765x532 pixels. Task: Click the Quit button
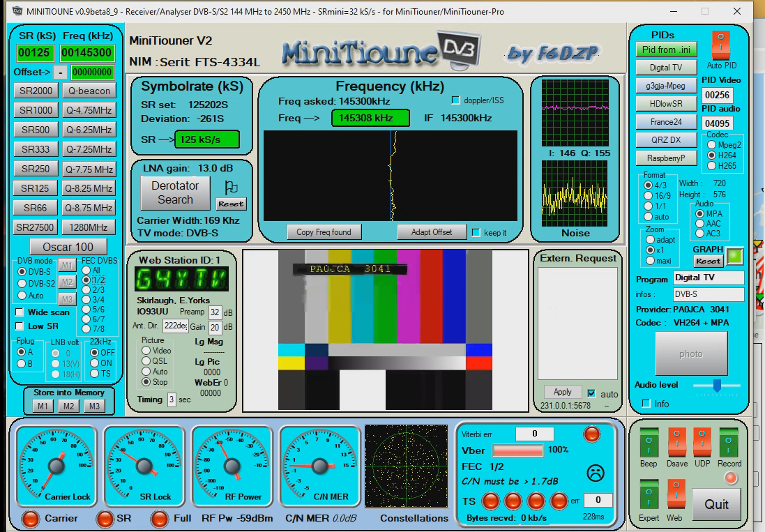coord(717,504)
